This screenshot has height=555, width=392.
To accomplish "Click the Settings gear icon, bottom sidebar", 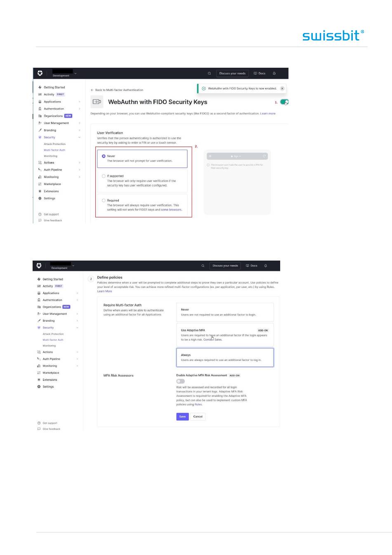I will [39, 387].
